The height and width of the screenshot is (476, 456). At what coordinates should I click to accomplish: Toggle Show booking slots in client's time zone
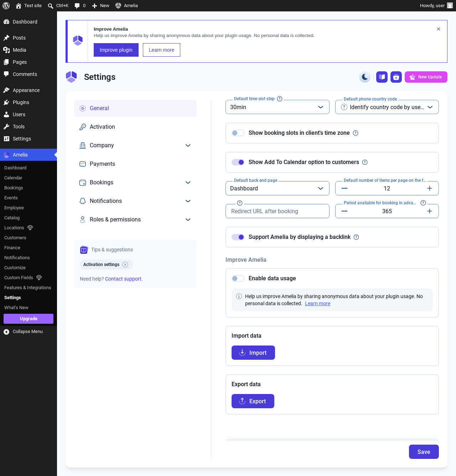[x=238, y=133]
